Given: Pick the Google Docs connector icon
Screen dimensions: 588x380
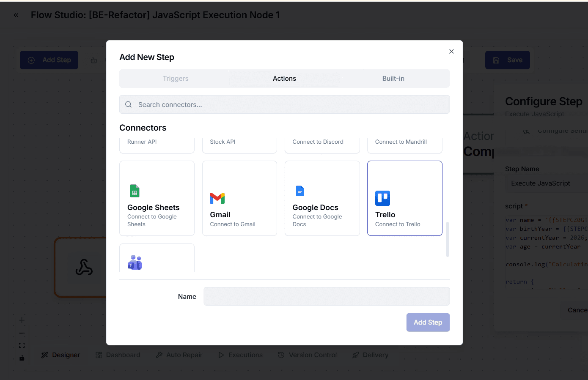Looking at the screenshot, I should (300, 191).
